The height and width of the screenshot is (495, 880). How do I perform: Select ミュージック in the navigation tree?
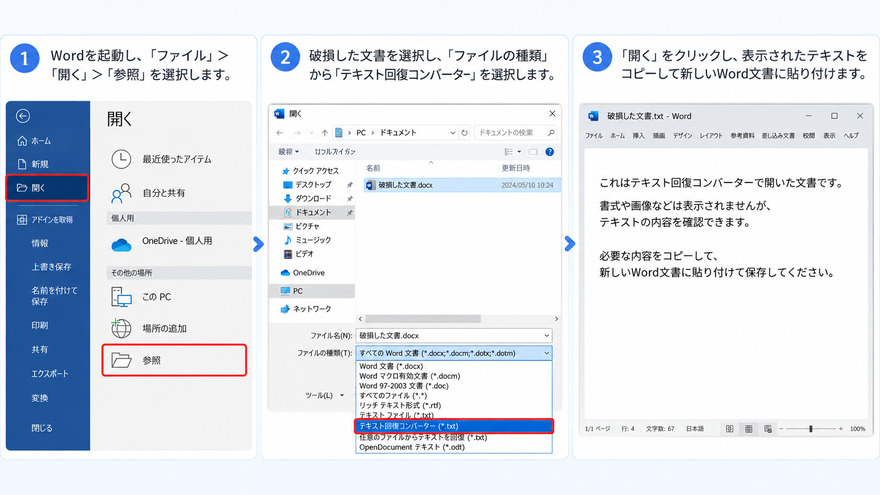[x=307, y=240]
